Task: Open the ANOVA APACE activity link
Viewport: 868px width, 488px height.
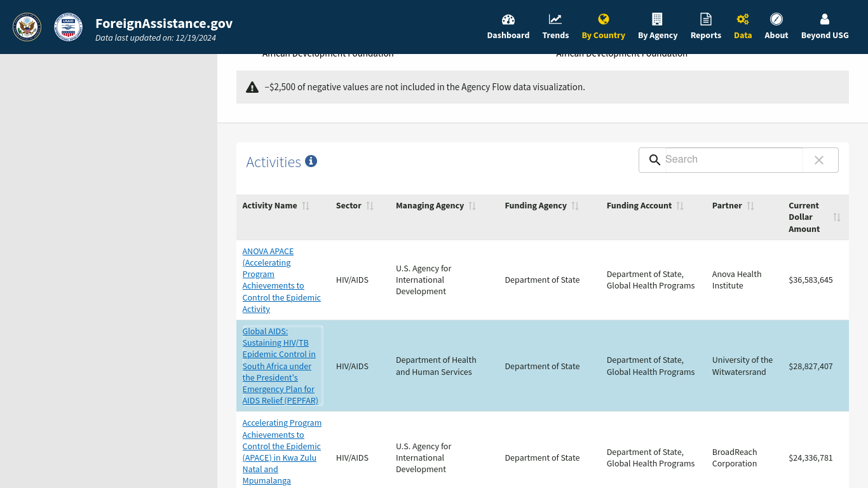Action: [281, 280]
